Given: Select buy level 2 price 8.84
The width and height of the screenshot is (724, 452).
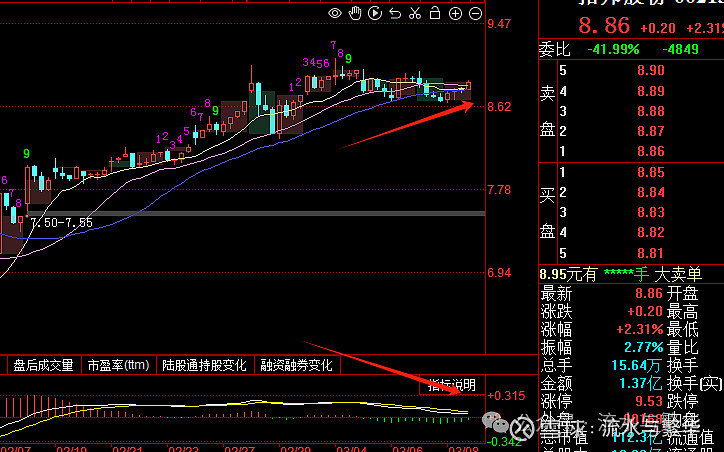Looking at the screenshot, I should click(651, 192).
